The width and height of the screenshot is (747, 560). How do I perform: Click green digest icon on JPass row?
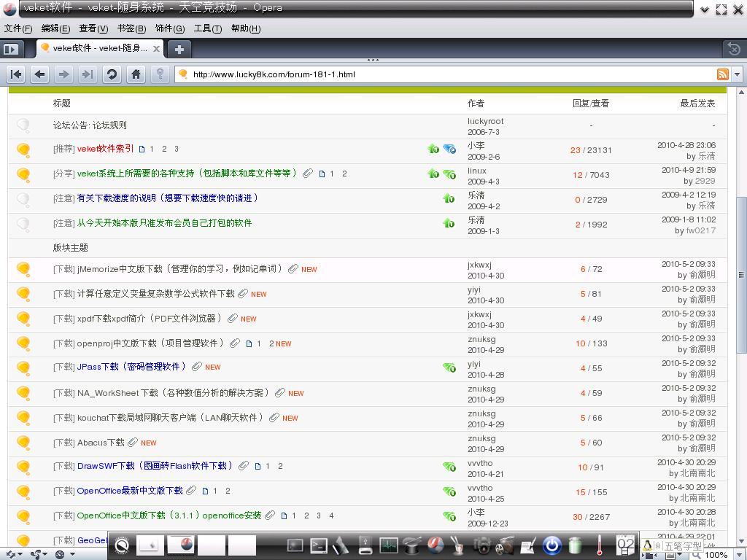449,367
